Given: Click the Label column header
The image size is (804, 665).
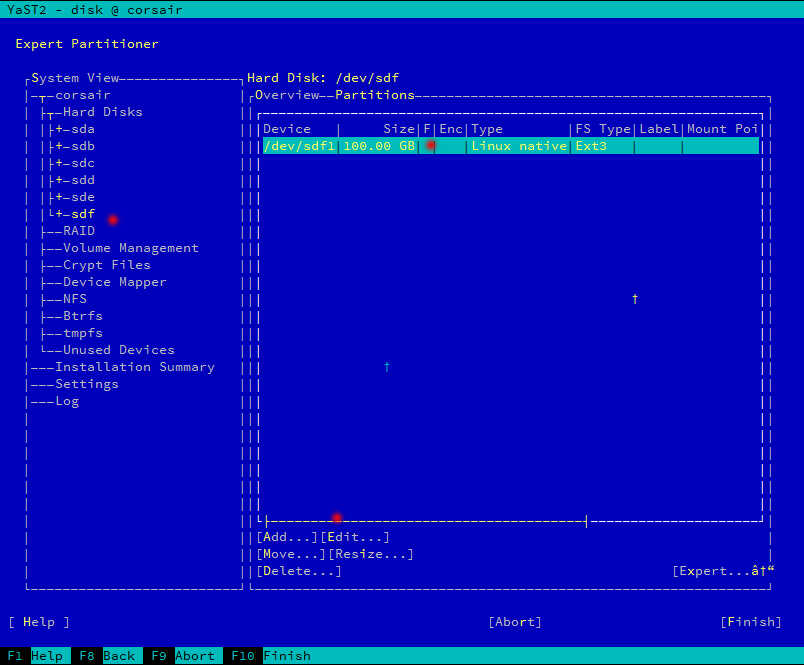Looking at the screenshot, I should click(659, 129).
